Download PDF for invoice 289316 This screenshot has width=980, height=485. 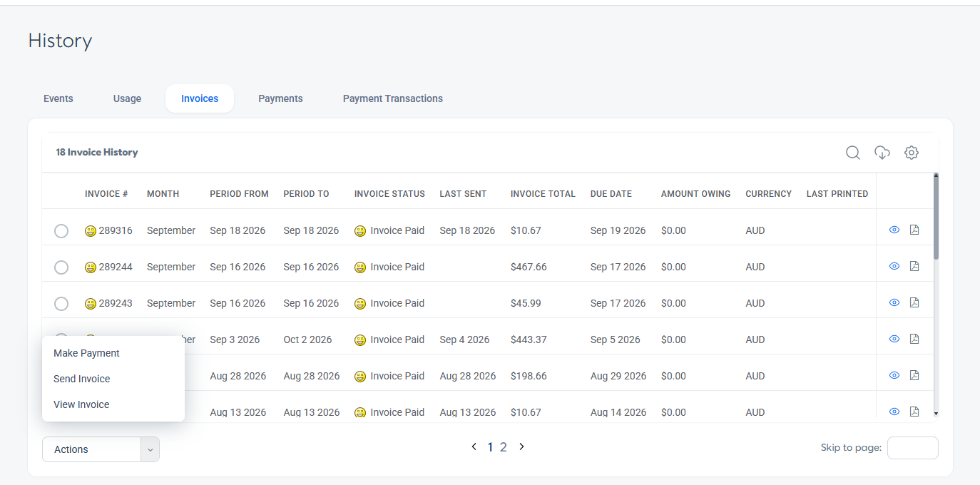[914, 230]
